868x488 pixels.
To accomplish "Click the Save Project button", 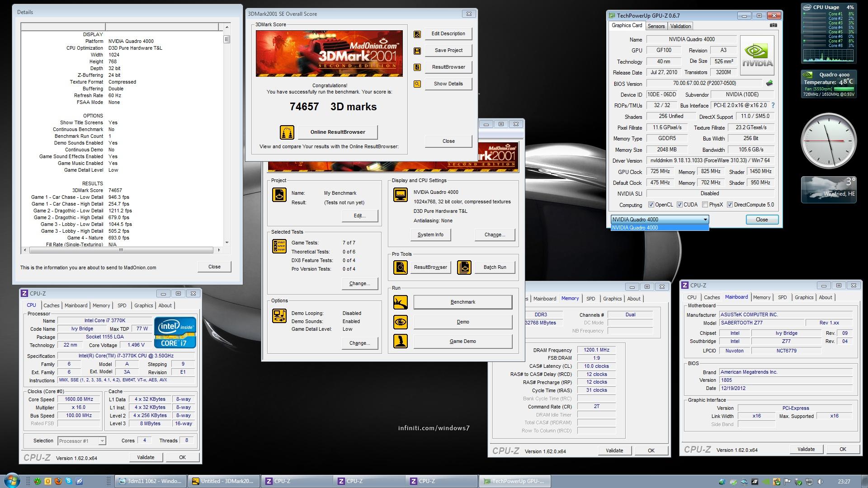I will click(x=448, y=50).
